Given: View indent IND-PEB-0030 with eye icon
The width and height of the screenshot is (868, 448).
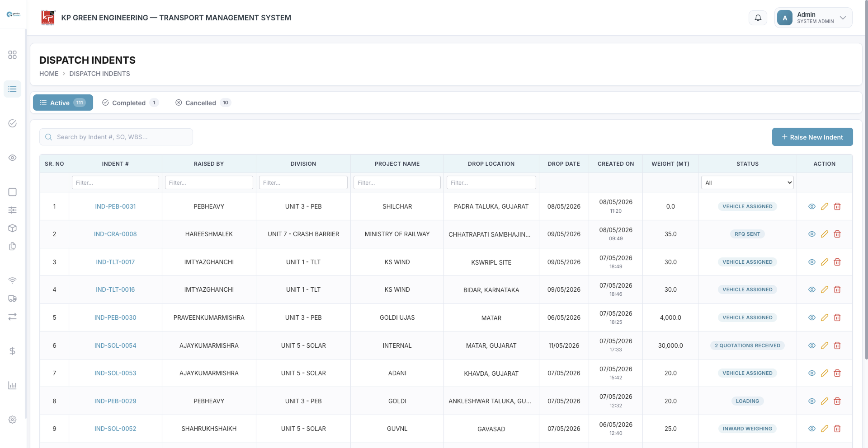Looking at the screenshot, I should [x=812, y=317].
